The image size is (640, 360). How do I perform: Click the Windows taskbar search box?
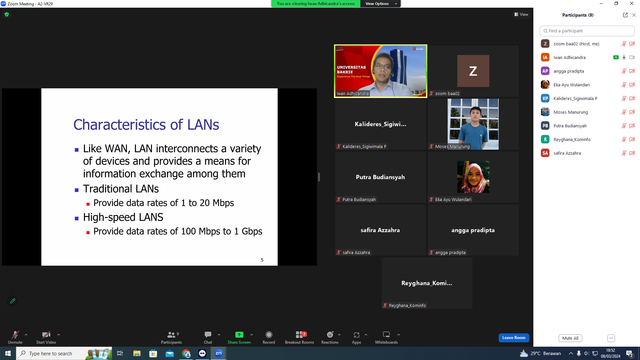(64, 353)
